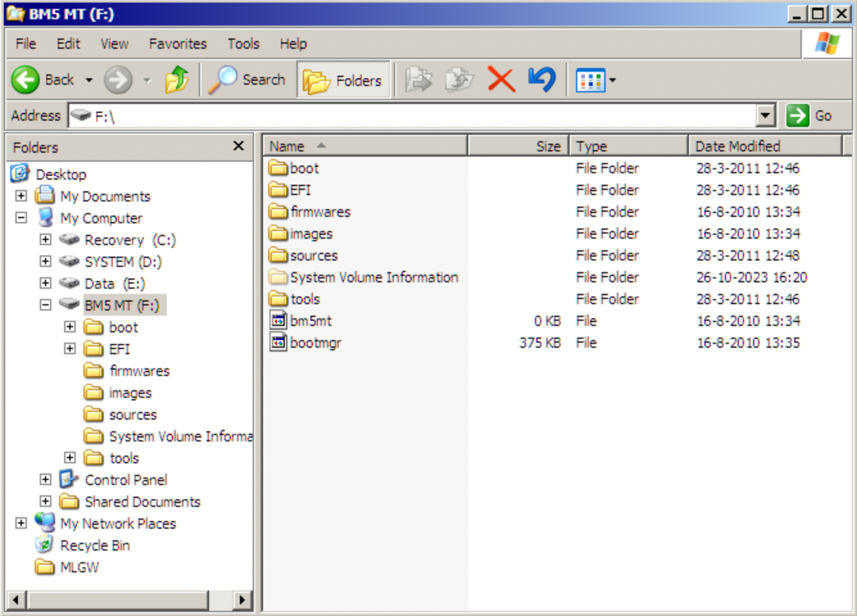Screen dimensions: 857x616
Task: Sort by the Name column header
Action: 366,146
